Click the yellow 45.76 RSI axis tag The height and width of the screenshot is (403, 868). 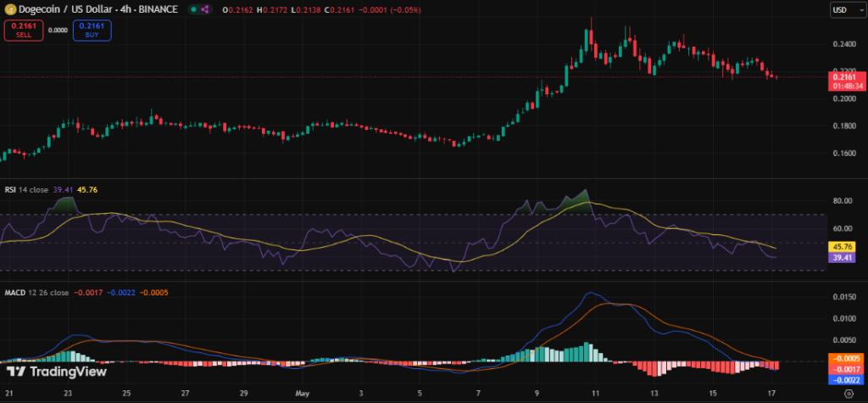tap(843, 247)
